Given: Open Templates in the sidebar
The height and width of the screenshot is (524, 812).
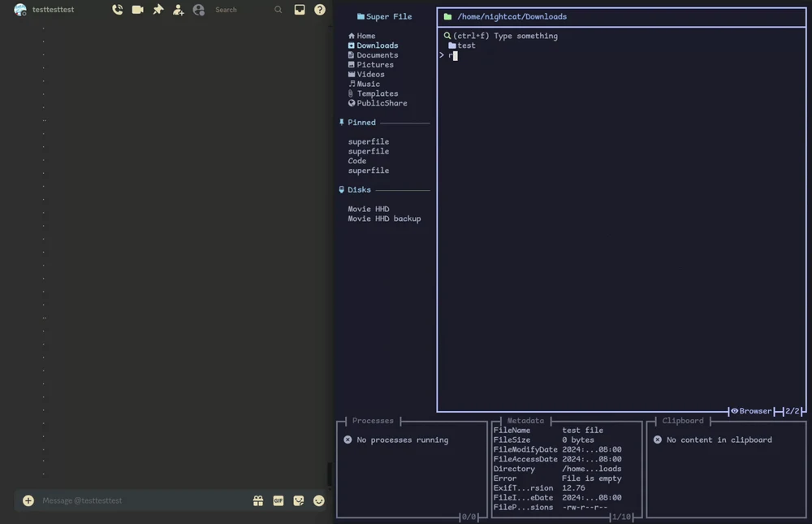Looking at the screenshot, I should tap(373, 93).
